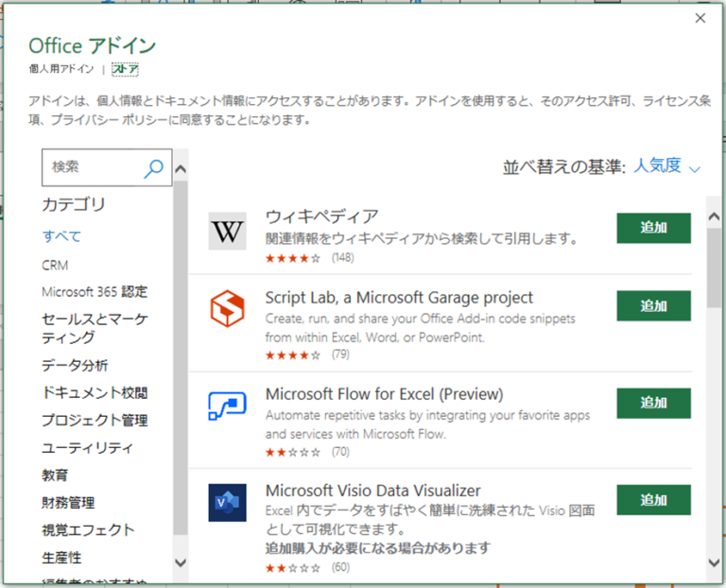The width and height of the screenshot is (726, 588).
Task: Select the 視覚エフェクト category
Action: [88, 529]
